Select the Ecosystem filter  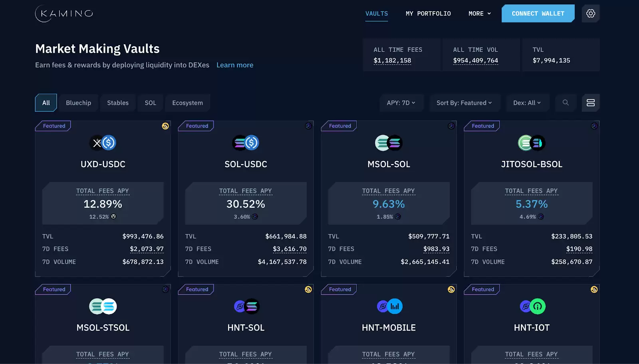coord(187,103)
